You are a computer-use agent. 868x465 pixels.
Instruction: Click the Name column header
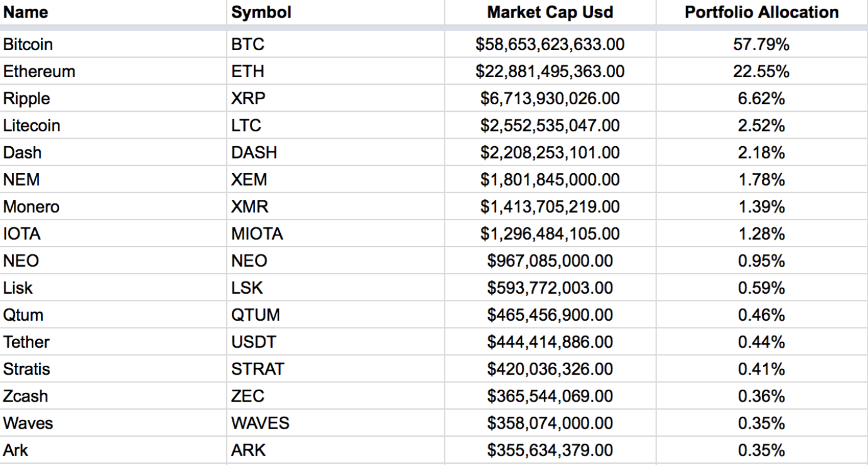[26, 13]
